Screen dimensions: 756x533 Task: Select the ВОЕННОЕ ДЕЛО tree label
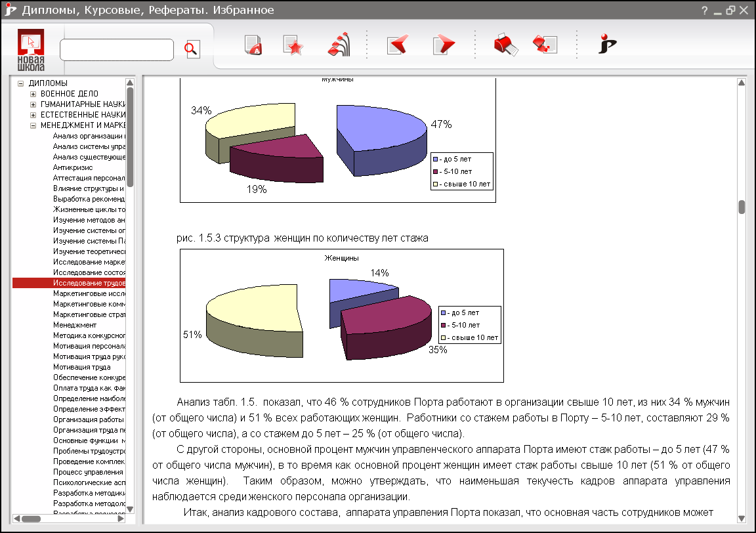pos(70,94)
